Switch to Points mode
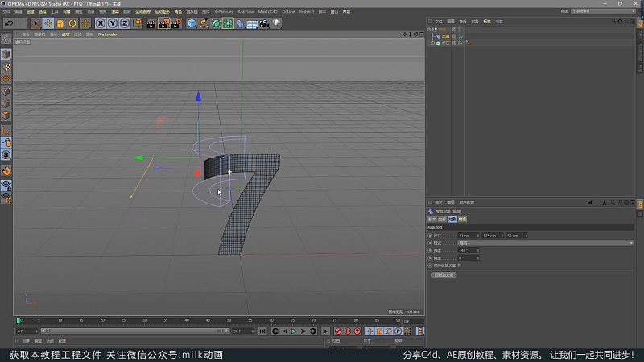Image resolution: width=644 pixels, height=362 pixels. point(6,91)
